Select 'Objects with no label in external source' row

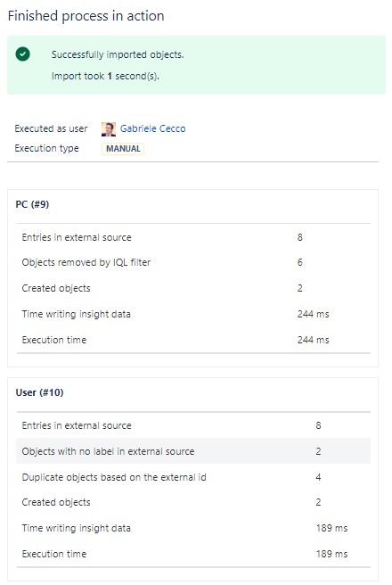point(193,451)
